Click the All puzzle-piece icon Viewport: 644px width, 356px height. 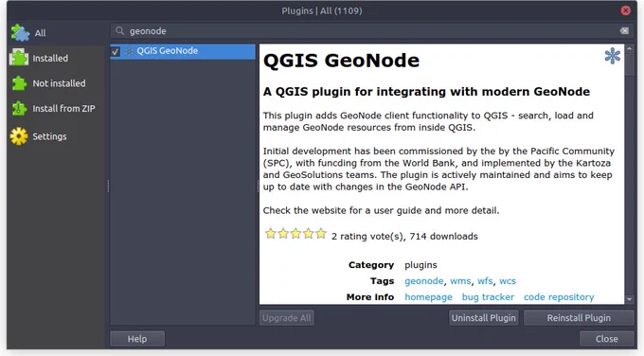pos(20,33)
